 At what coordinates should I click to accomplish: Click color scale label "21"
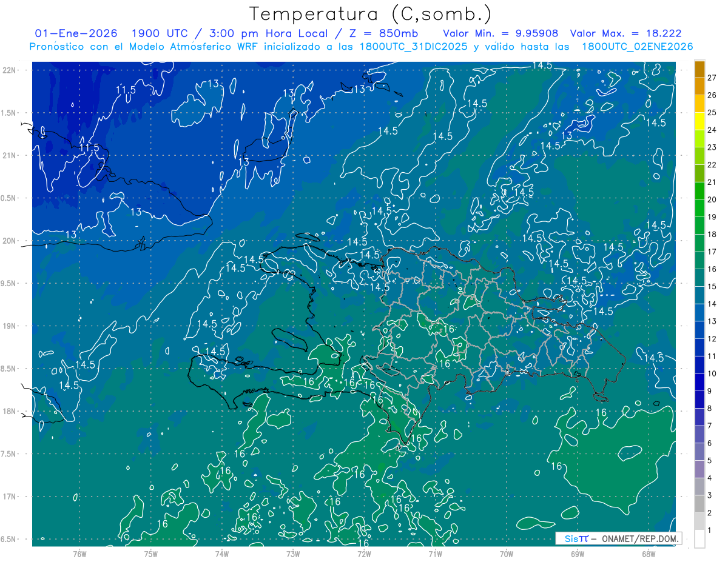(712, 182)
